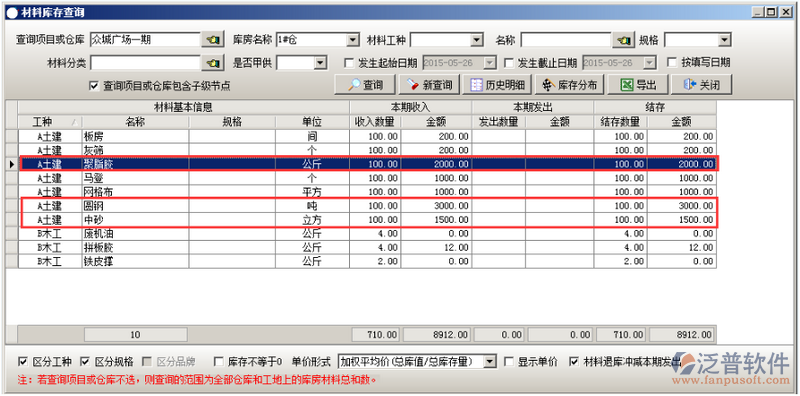Click the lookup icon beside 材料分类 field
This screenshot has height=396, width=800.
point(213,63)
